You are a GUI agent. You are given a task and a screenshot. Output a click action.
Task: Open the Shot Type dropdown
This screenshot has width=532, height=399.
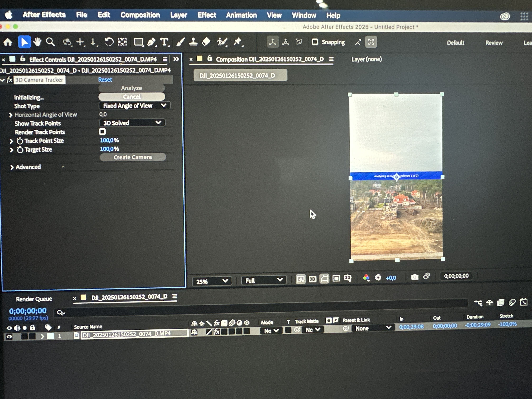click(134, 106)
